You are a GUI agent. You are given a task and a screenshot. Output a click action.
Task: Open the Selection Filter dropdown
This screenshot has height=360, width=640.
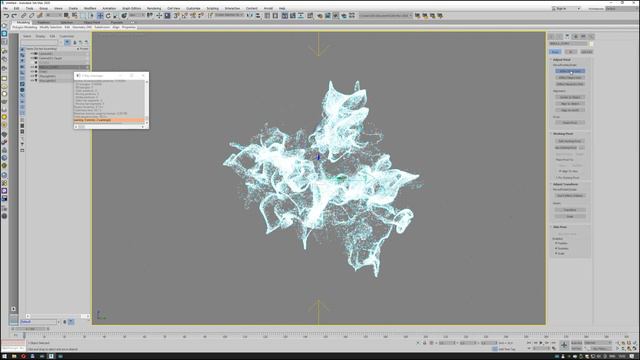point(54,16)
